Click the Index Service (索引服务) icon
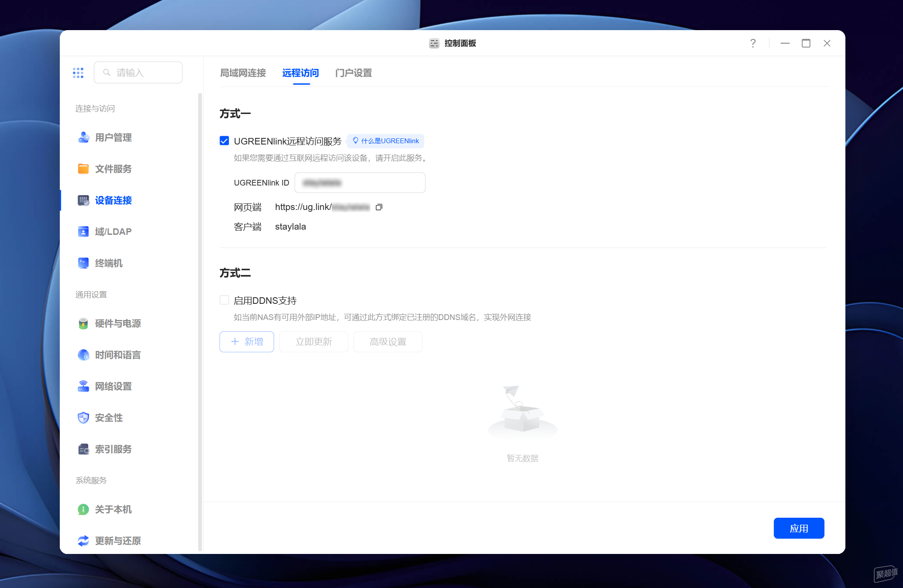The image size is (903, 588). coord(83,449)
